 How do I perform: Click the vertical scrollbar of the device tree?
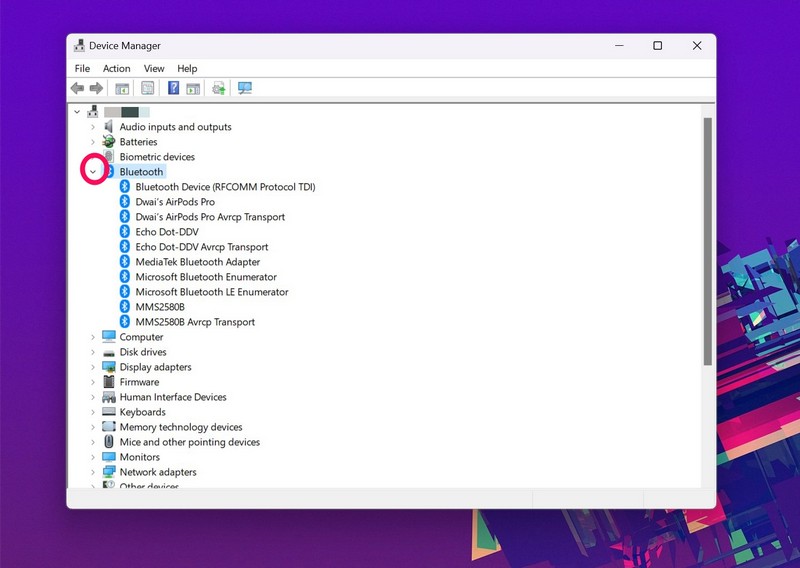[x=707, y=240]
